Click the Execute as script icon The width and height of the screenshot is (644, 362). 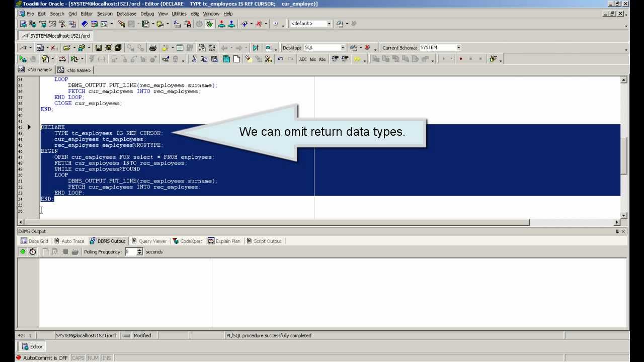pyautogui.click(x=45, y=59)
